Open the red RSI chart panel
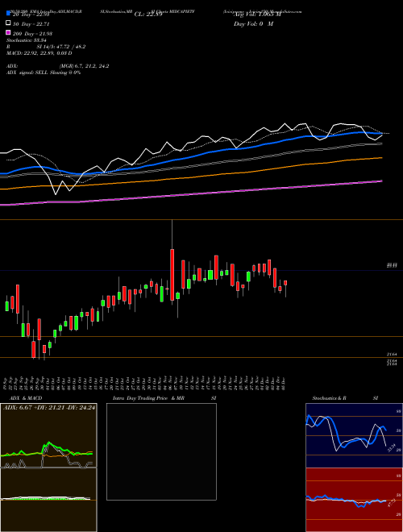Image resolution: width=403 pixels, height=532 pixels. 354,500
